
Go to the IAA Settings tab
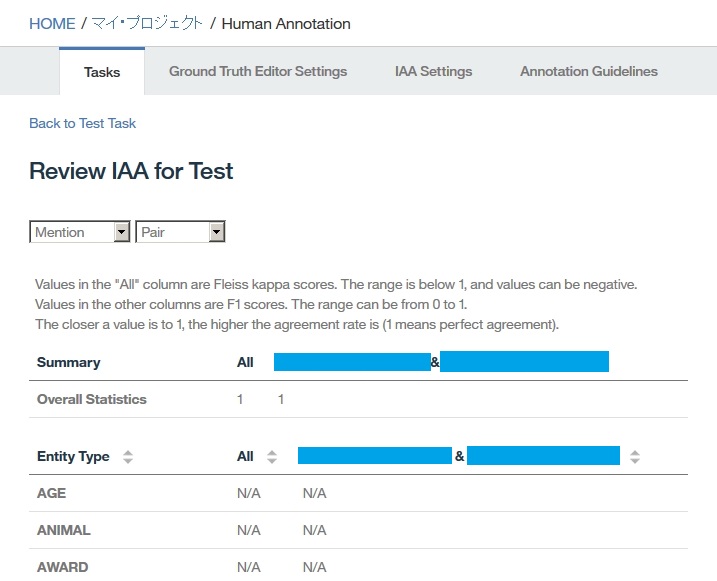[x=433, y=72]
